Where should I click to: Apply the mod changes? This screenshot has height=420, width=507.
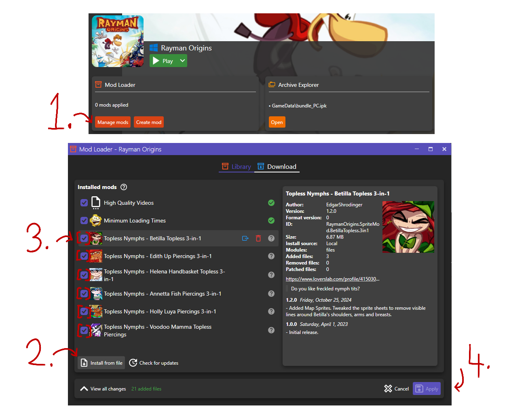427,389
